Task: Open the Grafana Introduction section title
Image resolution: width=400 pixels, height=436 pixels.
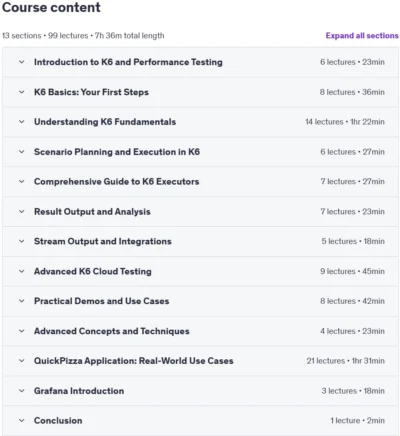Action: 79,391
